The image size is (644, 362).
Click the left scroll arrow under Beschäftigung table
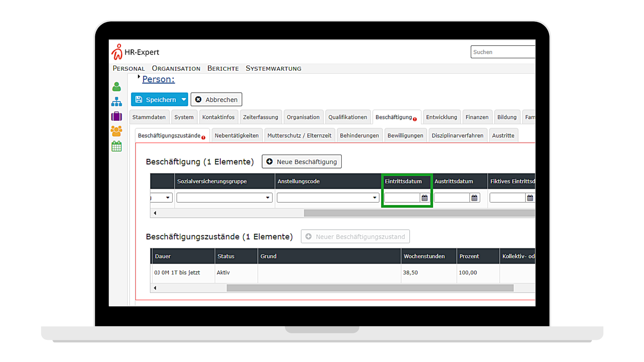tap(155, 213)
